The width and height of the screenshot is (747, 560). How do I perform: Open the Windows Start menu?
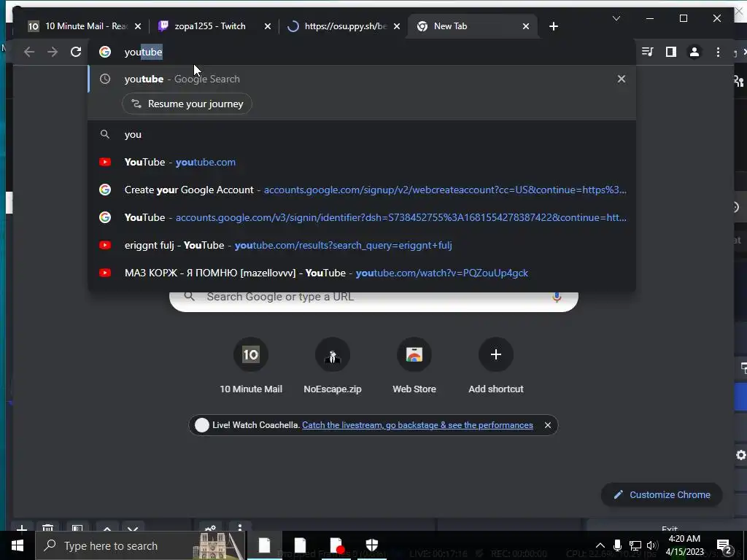click(x=18, y=545)
